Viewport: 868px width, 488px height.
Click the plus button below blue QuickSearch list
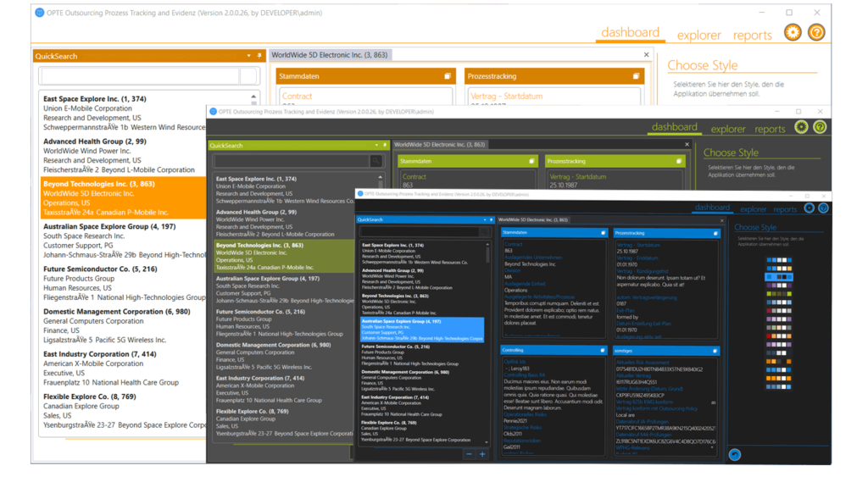pos(482,455)
